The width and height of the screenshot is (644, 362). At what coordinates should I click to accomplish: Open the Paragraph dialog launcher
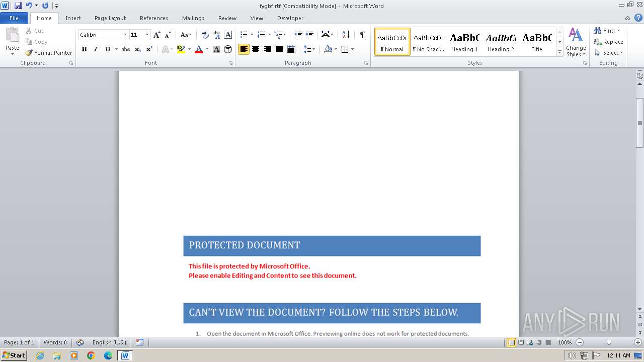pyautogui.click(x=366, y=63)
